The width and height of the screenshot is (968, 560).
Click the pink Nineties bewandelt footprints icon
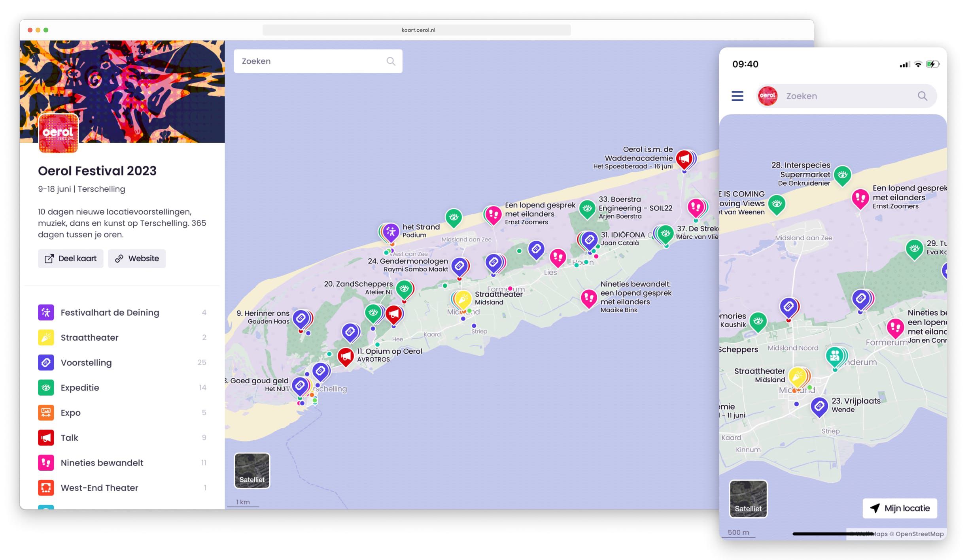[x=46, y=463]
